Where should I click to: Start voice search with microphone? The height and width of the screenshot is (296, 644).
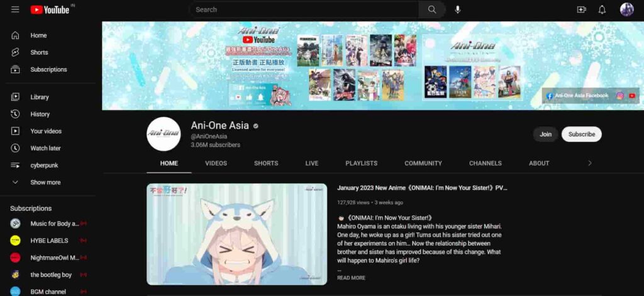458,9
